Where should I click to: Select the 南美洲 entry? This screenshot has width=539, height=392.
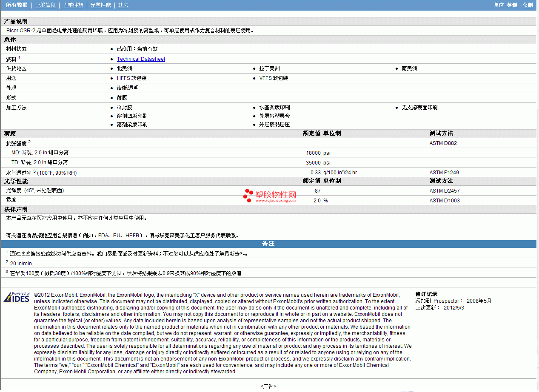click(410, 68)
